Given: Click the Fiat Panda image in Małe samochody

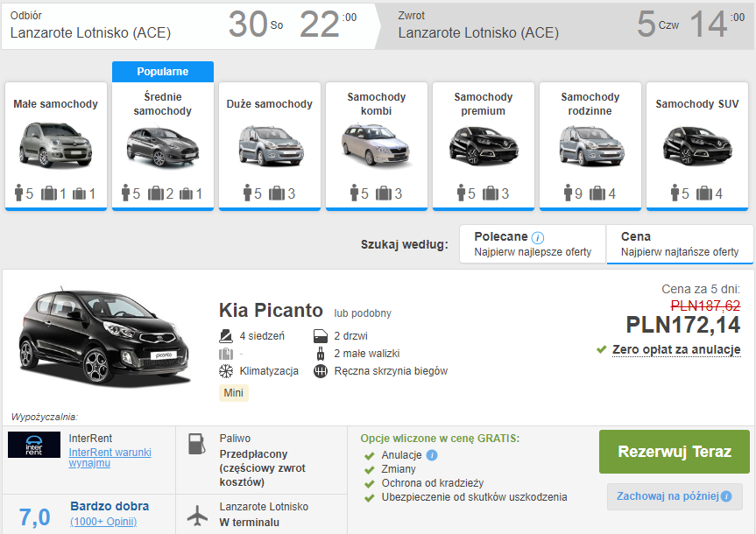Looking at the screenshot, I should (56, 144).
